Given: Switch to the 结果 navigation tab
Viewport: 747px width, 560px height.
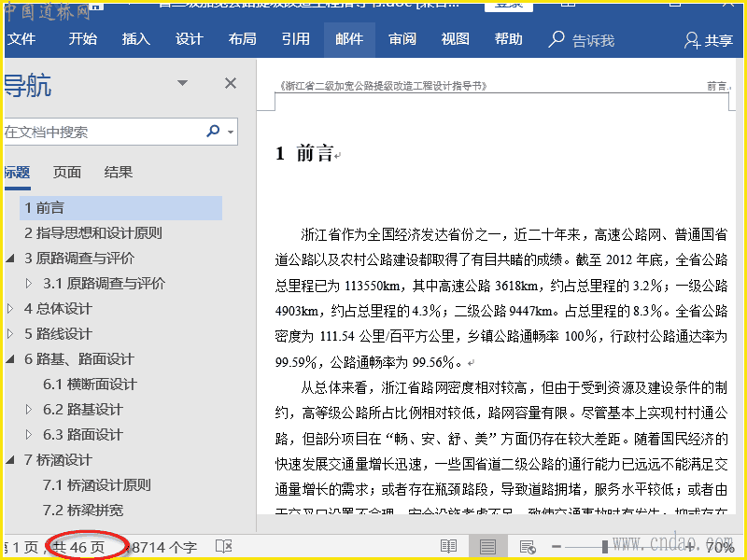Looking at the screenshot, I should (x=119, y=173).
